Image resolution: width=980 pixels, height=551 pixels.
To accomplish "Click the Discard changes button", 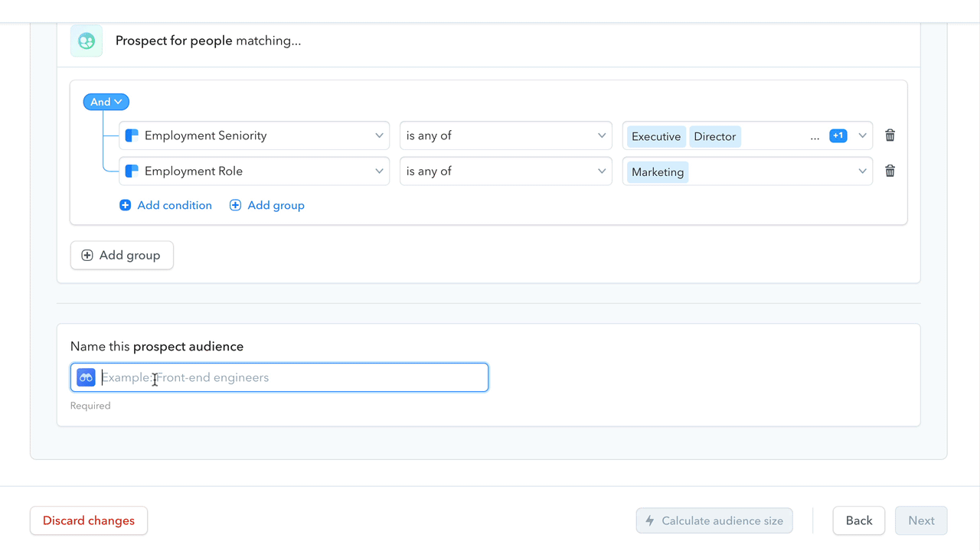I will click(88, 520).
